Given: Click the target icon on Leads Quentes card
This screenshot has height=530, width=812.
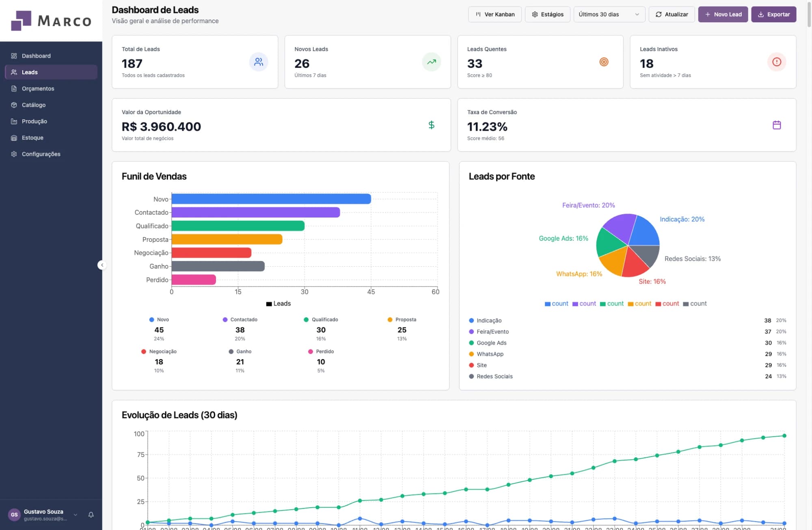Looking at the screenshot, I should (604, 62).
